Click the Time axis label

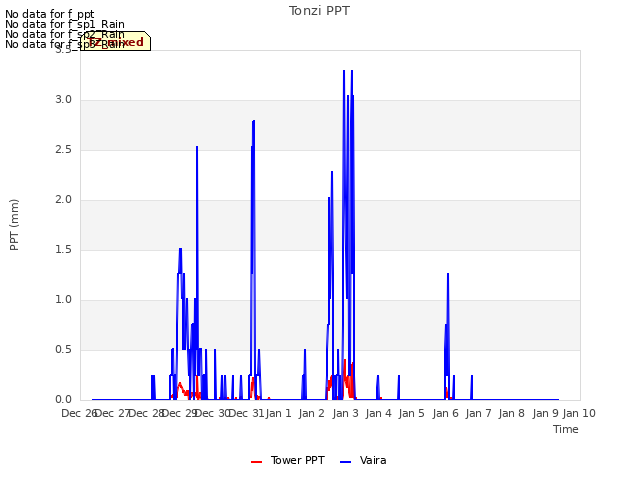(566, 429)
